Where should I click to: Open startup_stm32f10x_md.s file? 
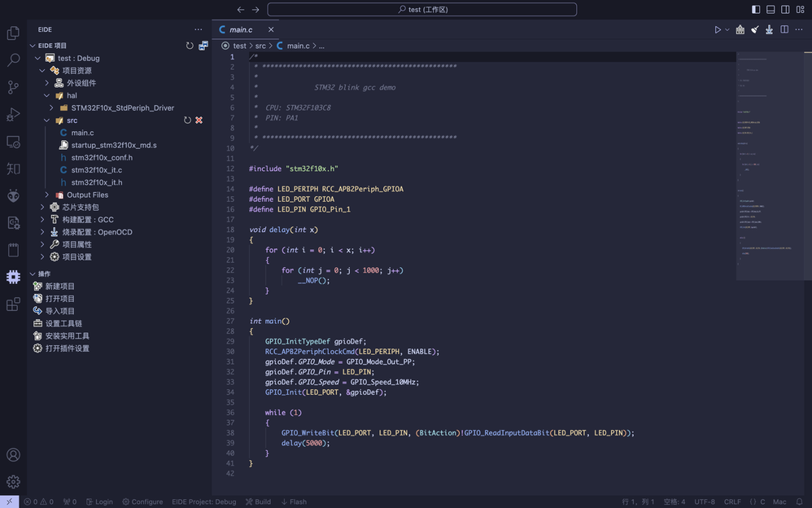pyautogui.click(x=114, y=145)
